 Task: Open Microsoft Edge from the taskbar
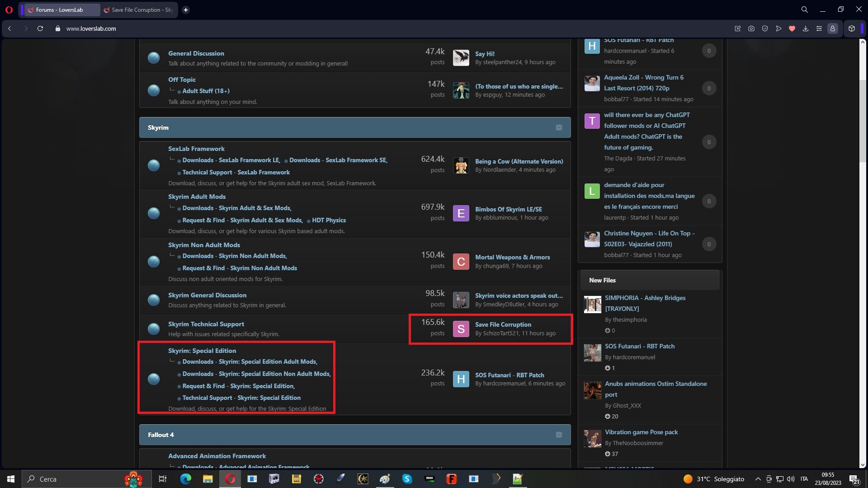coord(185,479)
